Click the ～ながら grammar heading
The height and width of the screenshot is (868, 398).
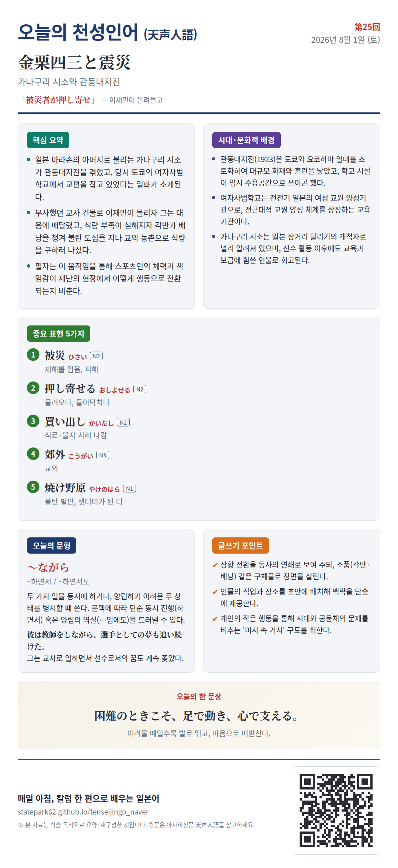[x=48, y=567]
